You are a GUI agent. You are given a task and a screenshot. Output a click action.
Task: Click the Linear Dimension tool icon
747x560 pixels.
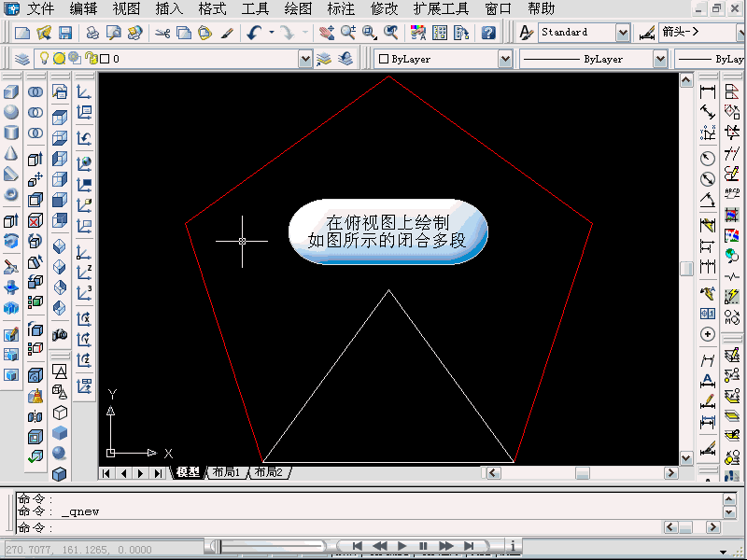707,91
